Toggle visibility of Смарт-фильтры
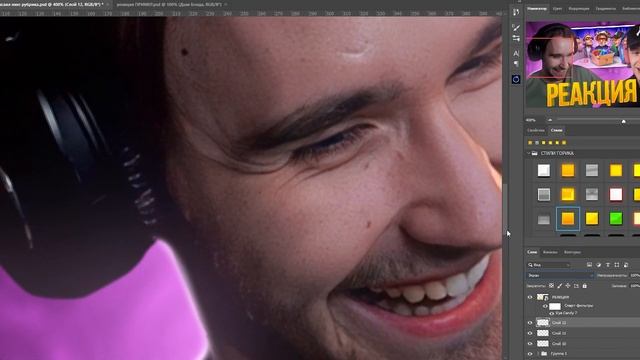 pos(545,306)
